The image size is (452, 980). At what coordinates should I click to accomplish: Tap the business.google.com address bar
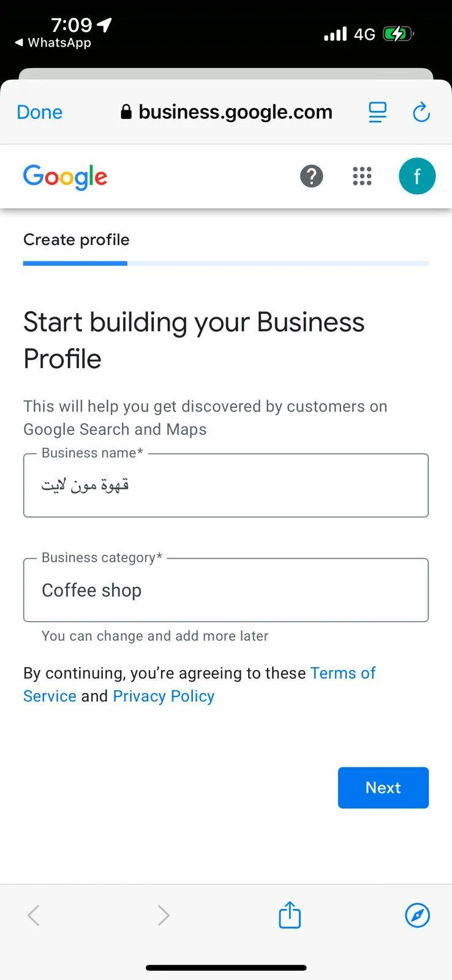(x=236, y=112)
